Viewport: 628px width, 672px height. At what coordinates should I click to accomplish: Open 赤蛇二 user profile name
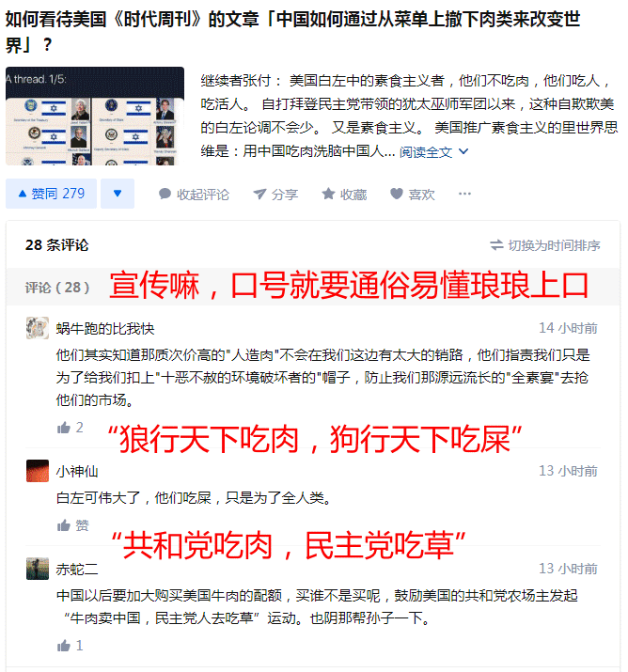[x=77, y=570]
